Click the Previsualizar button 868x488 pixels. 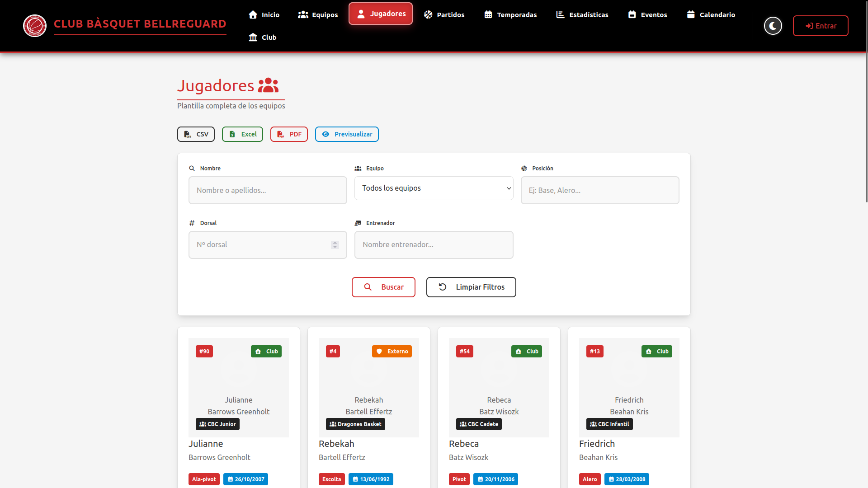347,134
